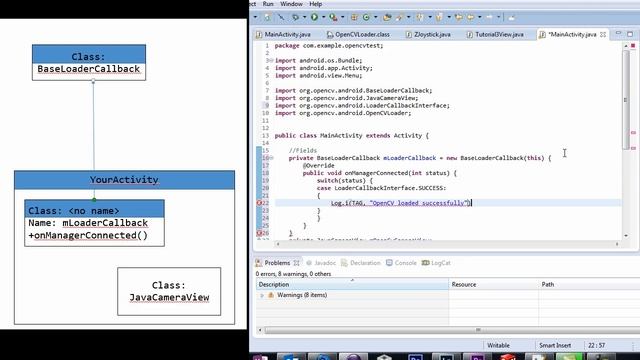Switch to the ZJoystick.java tab

click(x=428, y=35)
